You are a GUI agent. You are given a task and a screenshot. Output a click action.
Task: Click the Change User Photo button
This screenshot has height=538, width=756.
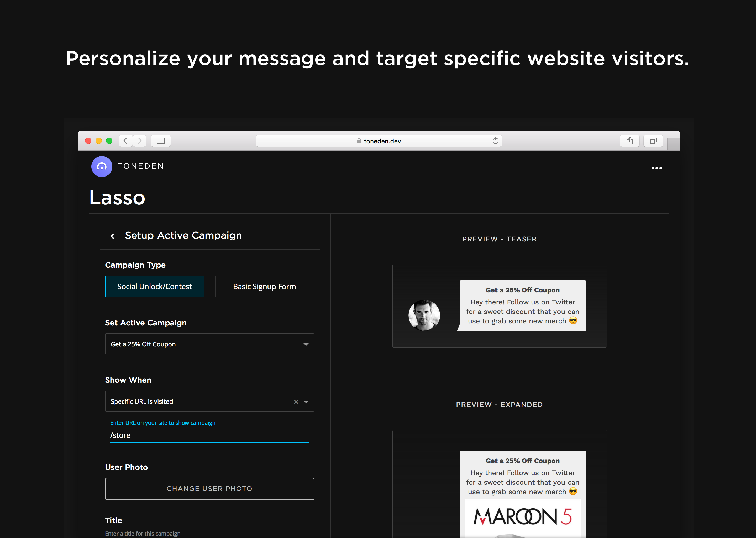[209, 489]
